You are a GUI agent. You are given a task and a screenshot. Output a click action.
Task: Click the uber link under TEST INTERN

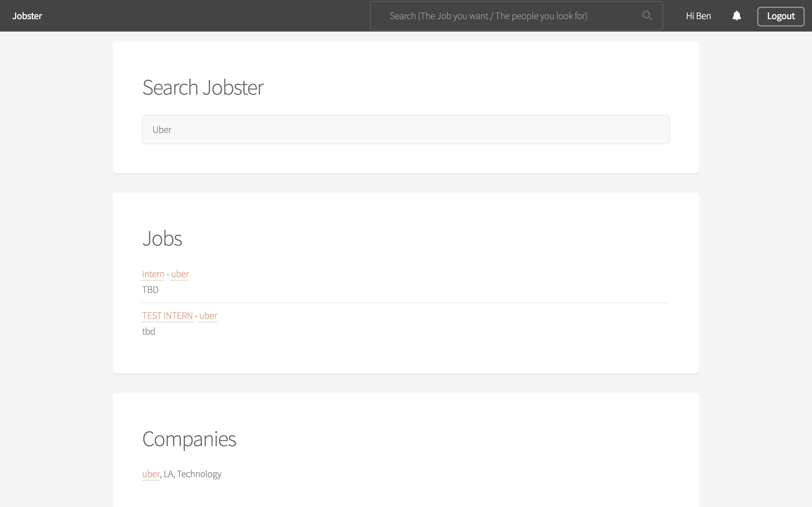[208, 315]
